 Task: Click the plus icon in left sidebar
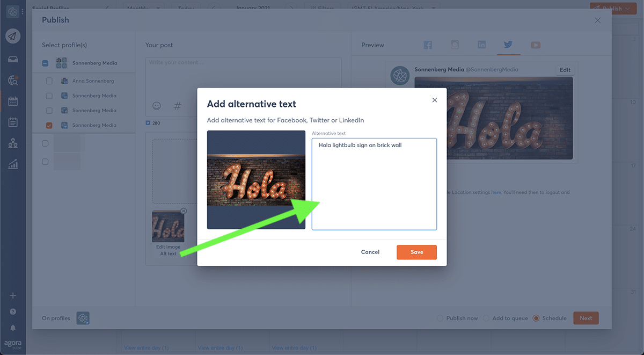tap(13, 295)
